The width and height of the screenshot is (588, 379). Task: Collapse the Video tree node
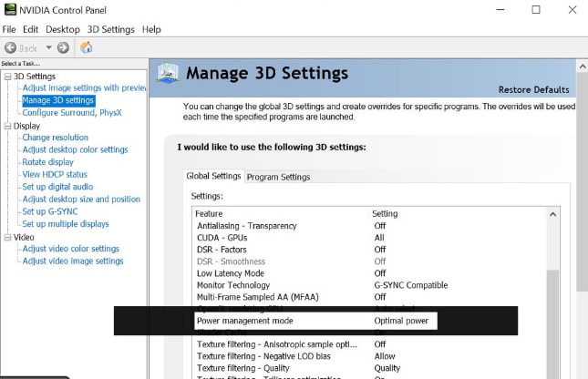pos(7,237)
